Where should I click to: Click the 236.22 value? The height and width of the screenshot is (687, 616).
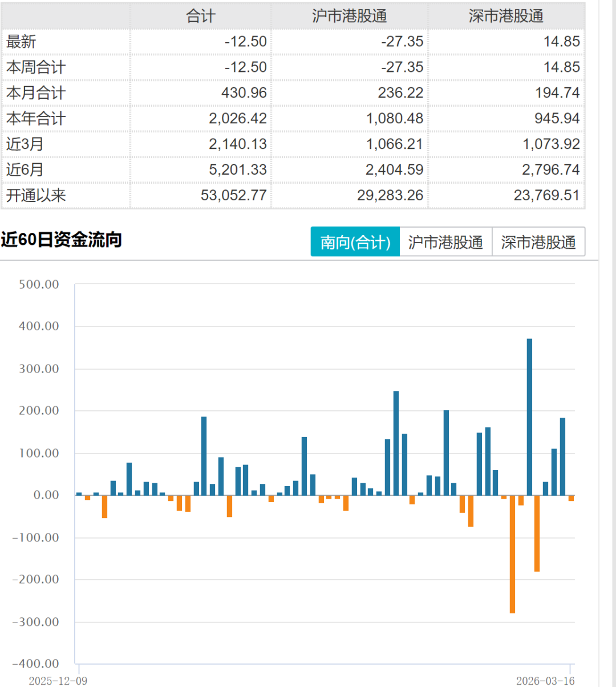[x=401, y=93]
